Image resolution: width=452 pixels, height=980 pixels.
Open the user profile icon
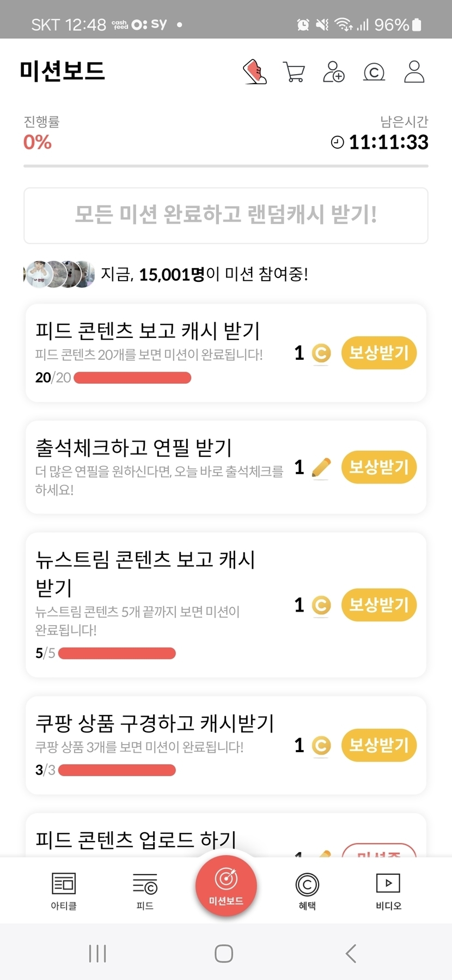(x=414, y=72)
